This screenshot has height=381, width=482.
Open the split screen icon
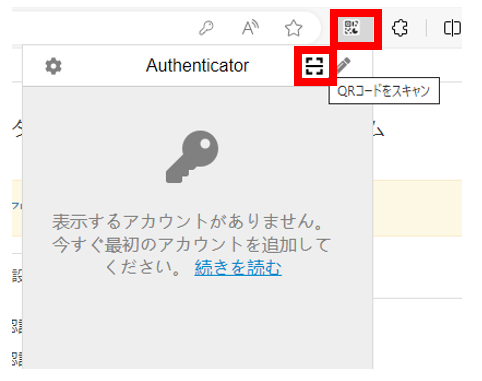click(x=452, y=28)
